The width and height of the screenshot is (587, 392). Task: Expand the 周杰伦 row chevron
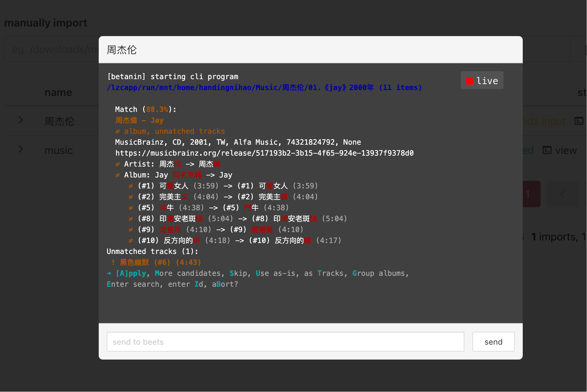21,120
